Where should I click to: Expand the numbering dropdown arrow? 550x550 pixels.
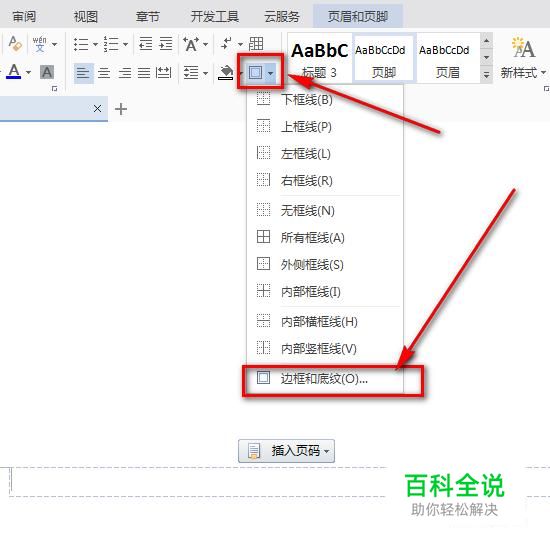click(125, 44)
